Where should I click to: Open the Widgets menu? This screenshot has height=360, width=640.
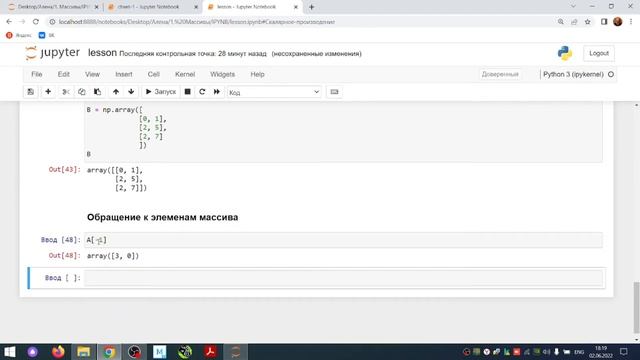click(x=222, y=74)
